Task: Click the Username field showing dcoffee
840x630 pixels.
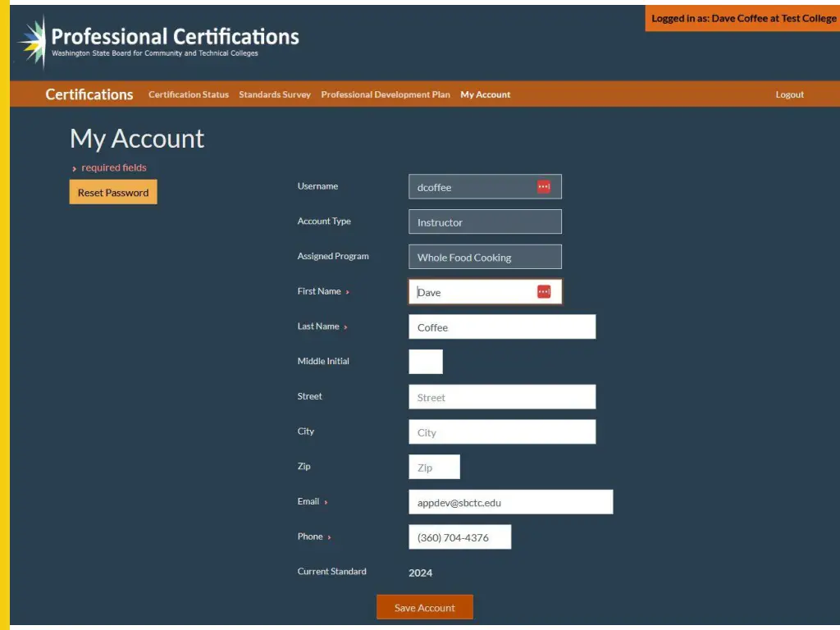Action: (485, 186)
